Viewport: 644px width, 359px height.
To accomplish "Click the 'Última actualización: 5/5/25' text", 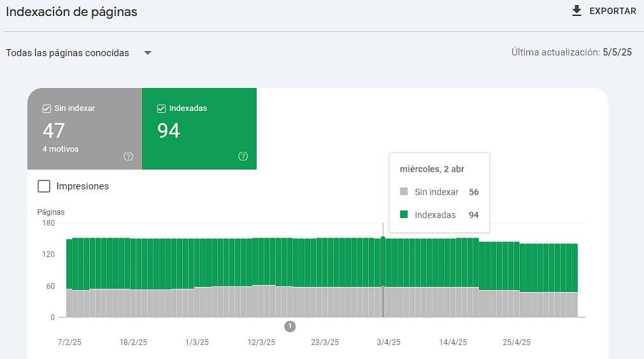I will [571, 52].
